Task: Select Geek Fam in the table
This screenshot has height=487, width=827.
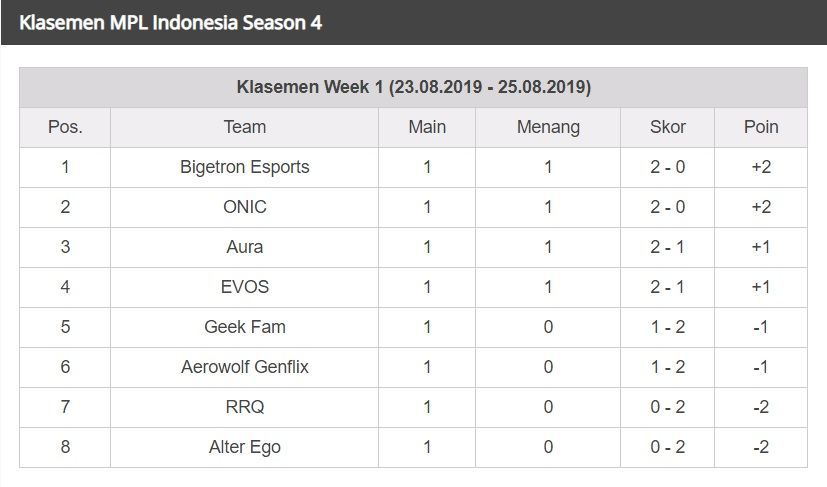Action: (245, 327)
